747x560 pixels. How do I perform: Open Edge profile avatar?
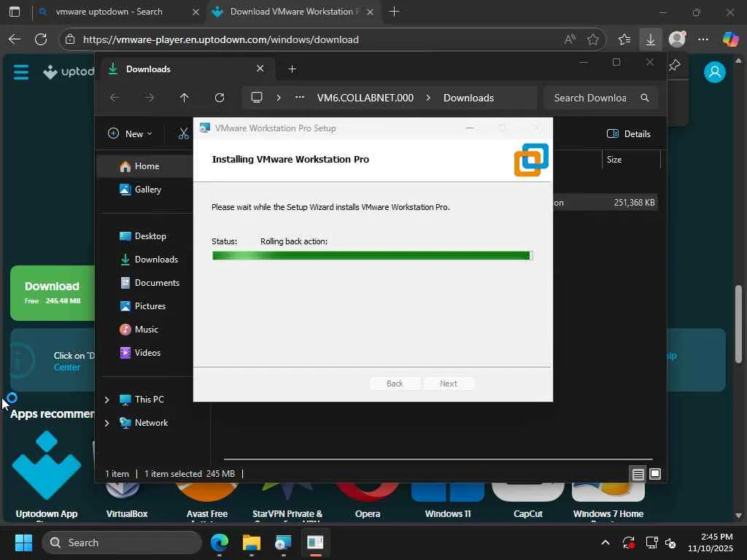(677, 39)
